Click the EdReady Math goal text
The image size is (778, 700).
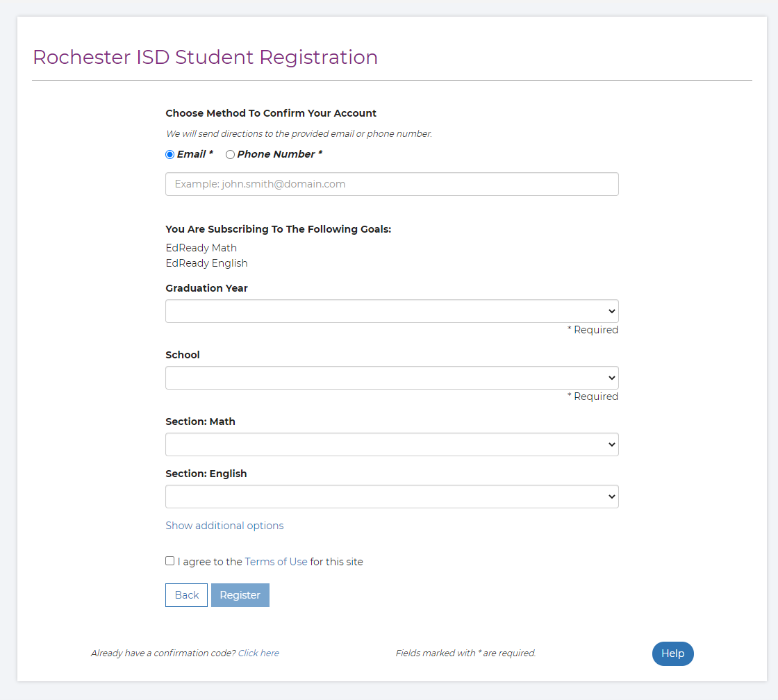pos(201,247)
